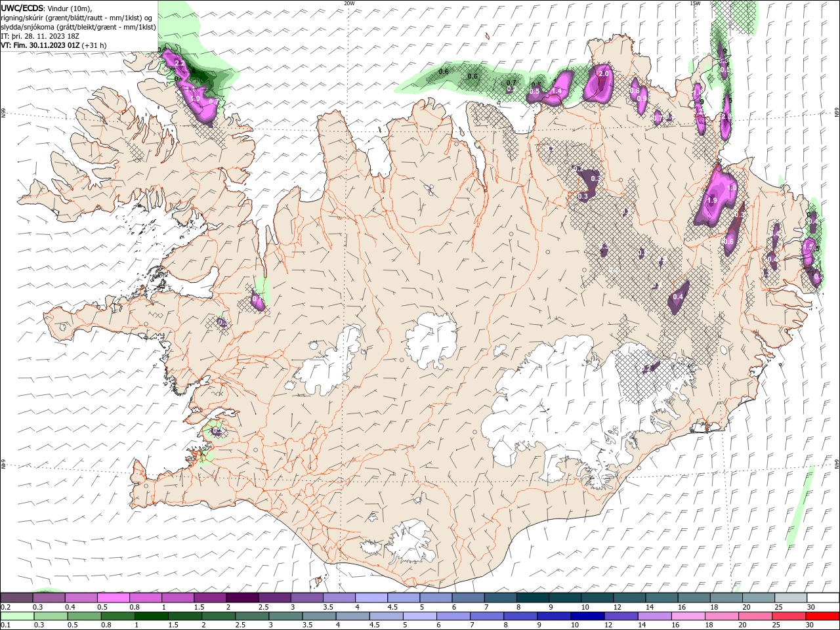Image resolution: width=840 pixels, height=630 pixels.
Task: Select the medium green swatch between 0.8 and 1
Action: tap(117, 616)
